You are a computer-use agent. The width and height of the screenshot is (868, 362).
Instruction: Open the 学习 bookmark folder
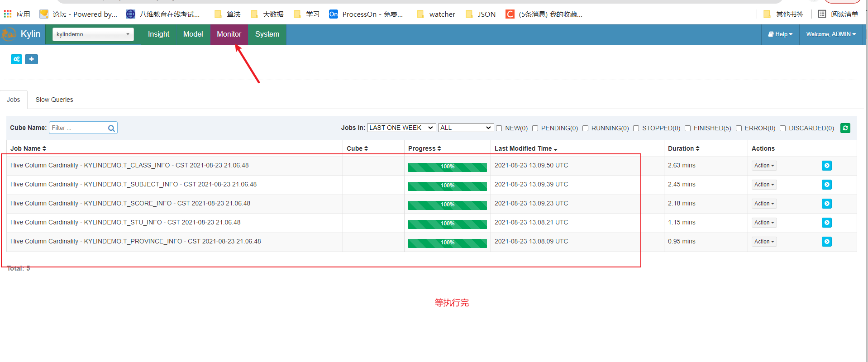coord(307,14)
